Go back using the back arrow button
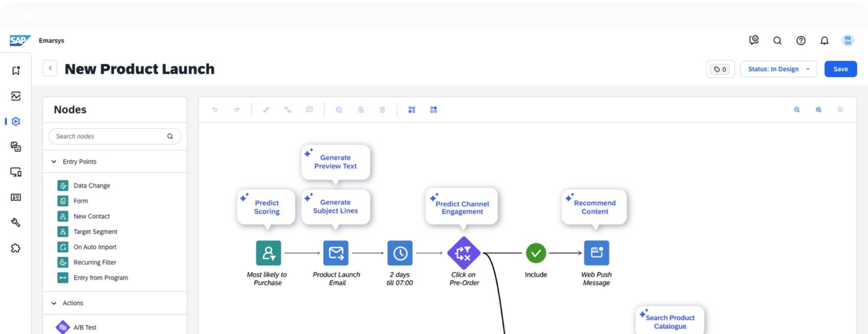Image resolution: width=868 pixels, height=334 pixels. (50, 69)
